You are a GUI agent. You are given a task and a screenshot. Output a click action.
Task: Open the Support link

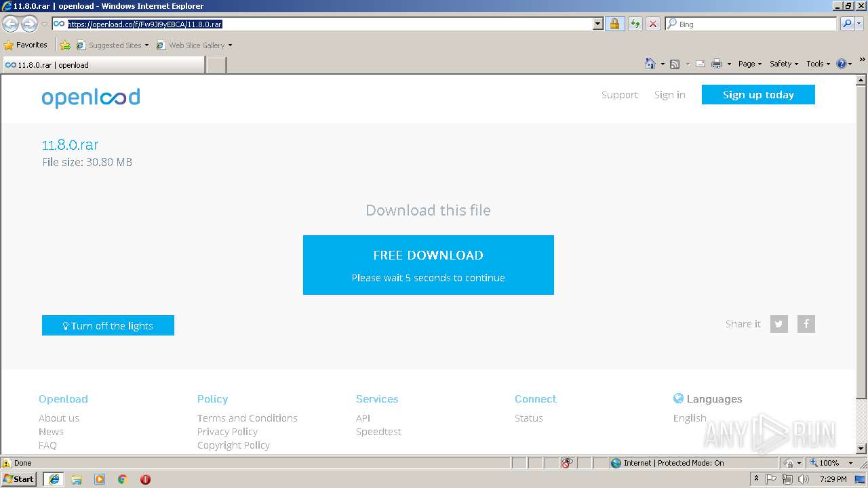coord(620,95)
